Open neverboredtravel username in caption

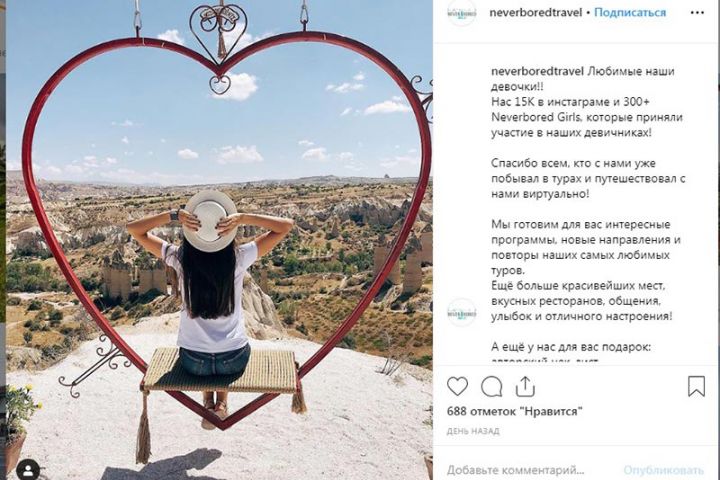coord(537,71)
